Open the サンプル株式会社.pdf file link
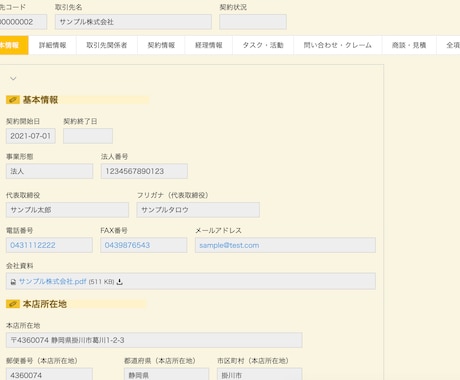460x380 pixels. (52, 282)
